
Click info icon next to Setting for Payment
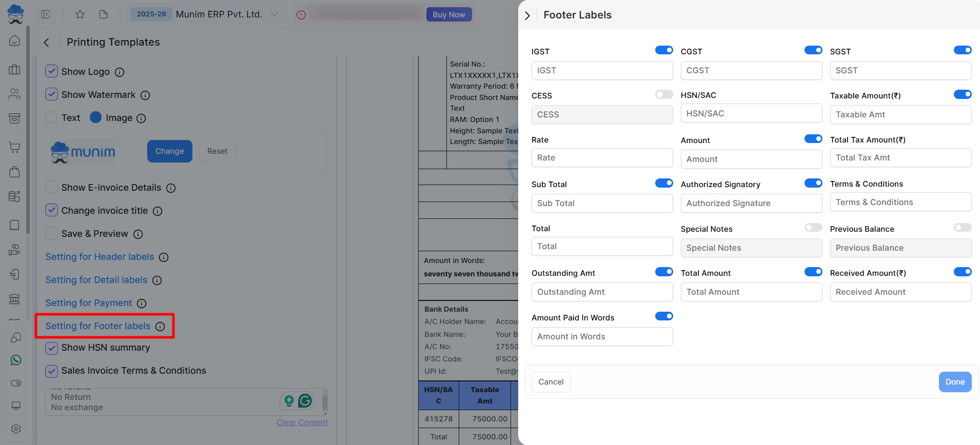click(x=142, y=304)
